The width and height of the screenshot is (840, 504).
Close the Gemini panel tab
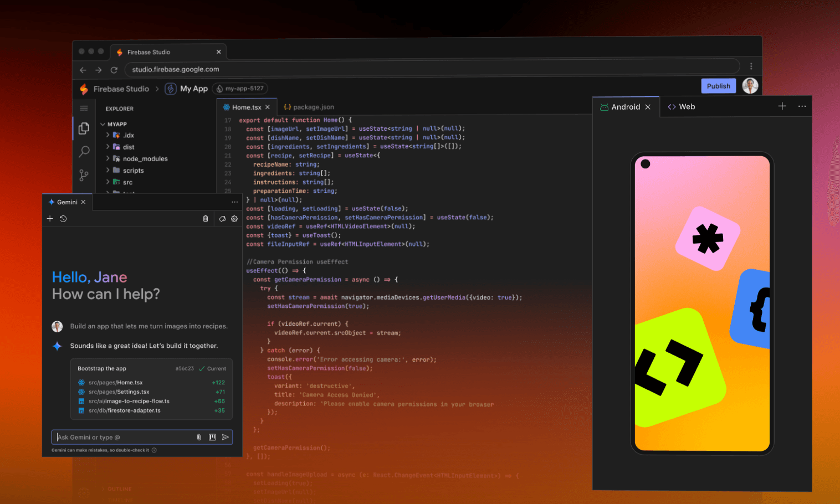pyautogui.click(x=83, y=202)
